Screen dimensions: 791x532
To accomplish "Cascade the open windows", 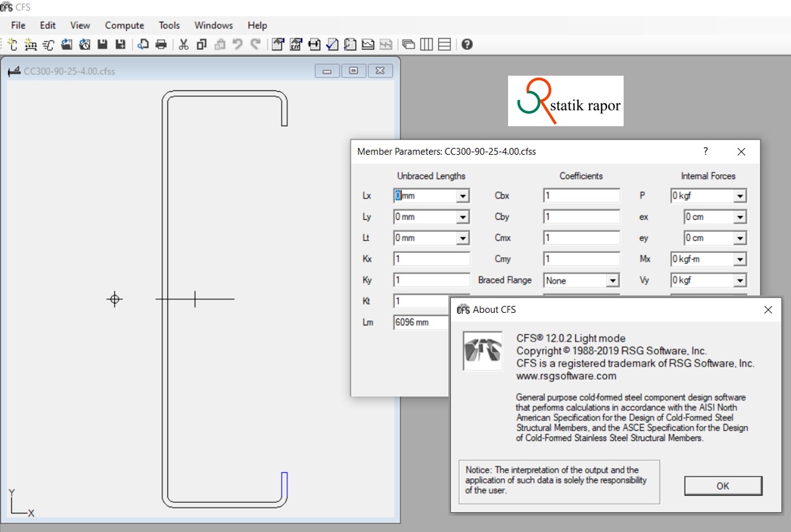I will point(408,44).
